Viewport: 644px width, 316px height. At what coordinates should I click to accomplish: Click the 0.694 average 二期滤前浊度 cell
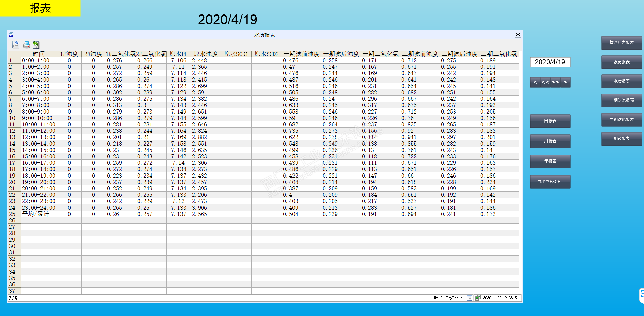click(x=420, y=214)
